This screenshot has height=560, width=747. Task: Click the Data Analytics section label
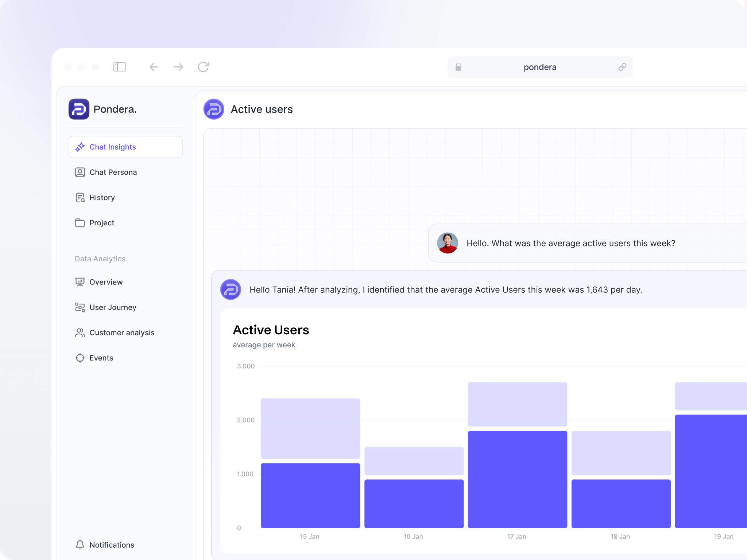click(100, 259)
